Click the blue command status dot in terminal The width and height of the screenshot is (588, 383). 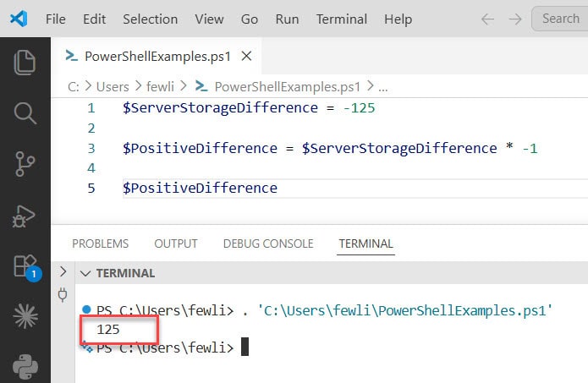coord(86,309)
